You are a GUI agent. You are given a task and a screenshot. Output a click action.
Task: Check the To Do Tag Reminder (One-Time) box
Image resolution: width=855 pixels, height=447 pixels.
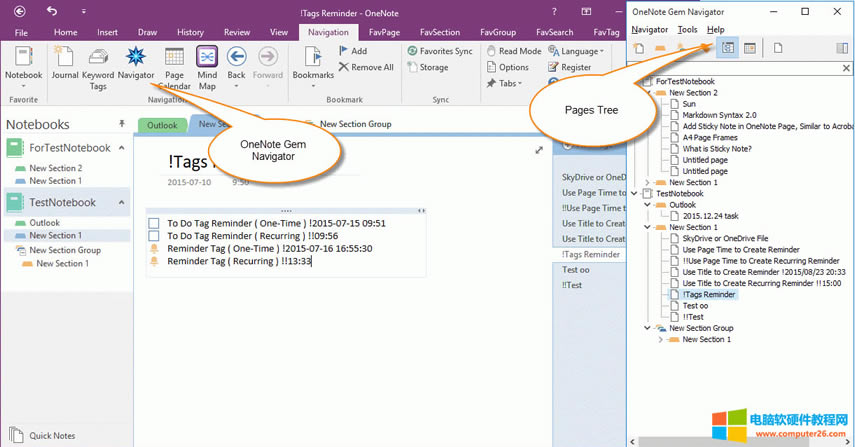click(154, 224)
